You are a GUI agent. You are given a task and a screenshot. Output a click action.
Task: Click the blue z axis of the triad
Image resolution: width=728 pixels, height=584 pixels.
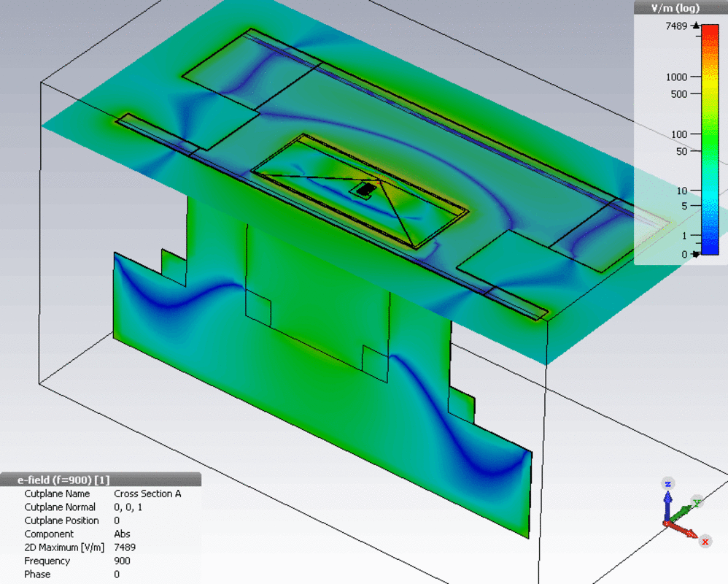click(667, 507)
